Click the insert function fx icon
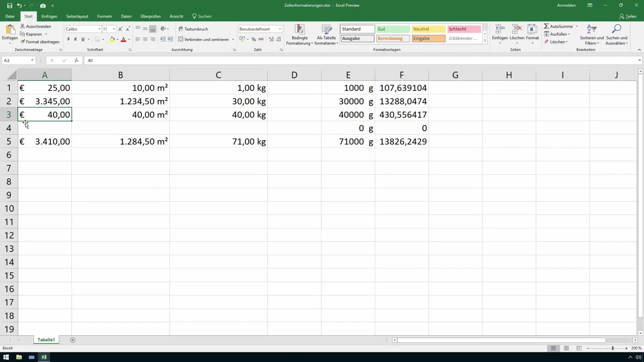The height and width of the screenshot is (362, 644). [x=76, y=60]
